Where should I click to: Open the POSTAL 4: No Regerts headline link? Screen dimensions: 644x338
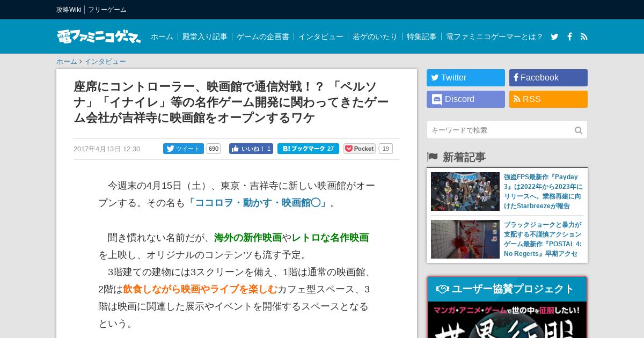tap(543, 239)
